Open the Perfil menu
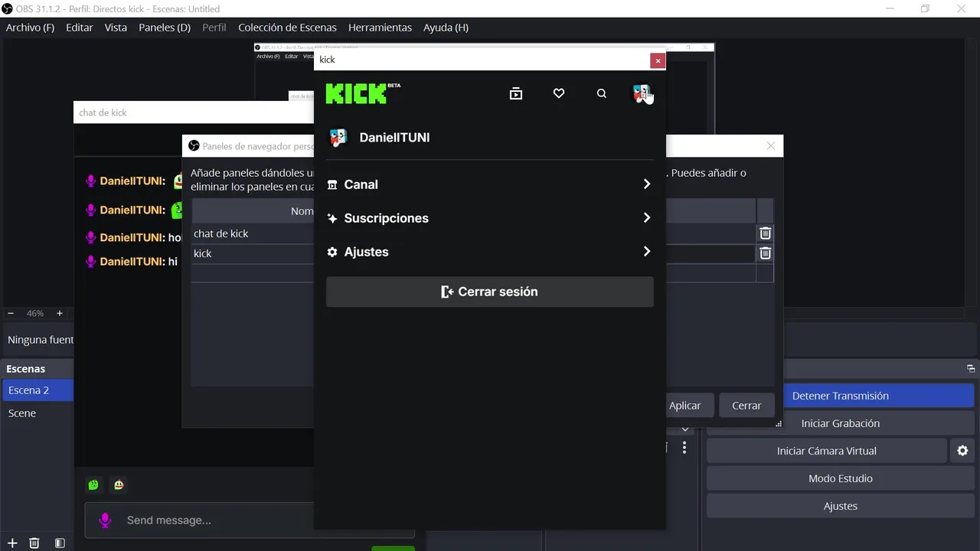The image size is (980, 551). pyautogui.click(x=214, y=28)
